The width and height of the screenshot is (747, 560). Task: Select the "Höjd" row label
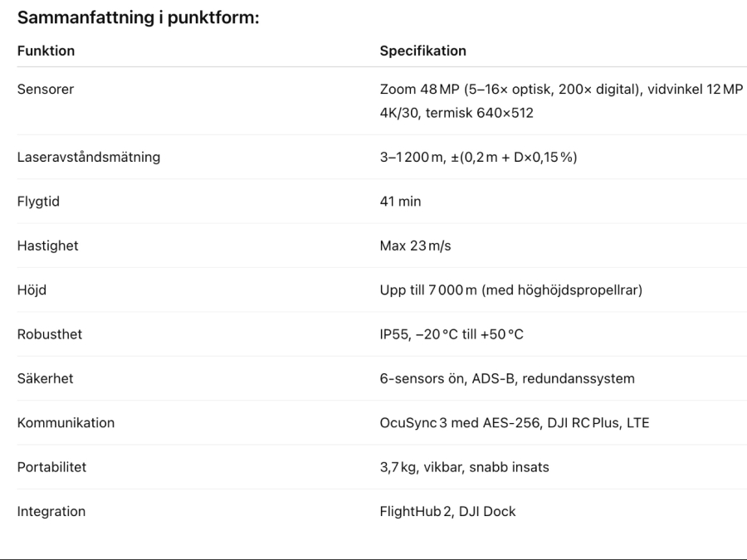pyautogui.click(x=32, y=290)
